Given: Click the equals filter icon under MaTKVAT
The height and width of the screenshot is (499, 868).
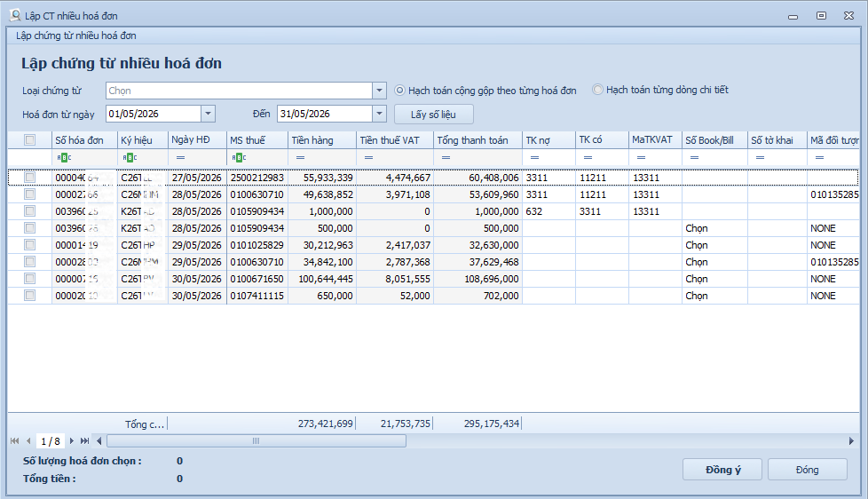Looking at the screenshot, I should (641, 158).
